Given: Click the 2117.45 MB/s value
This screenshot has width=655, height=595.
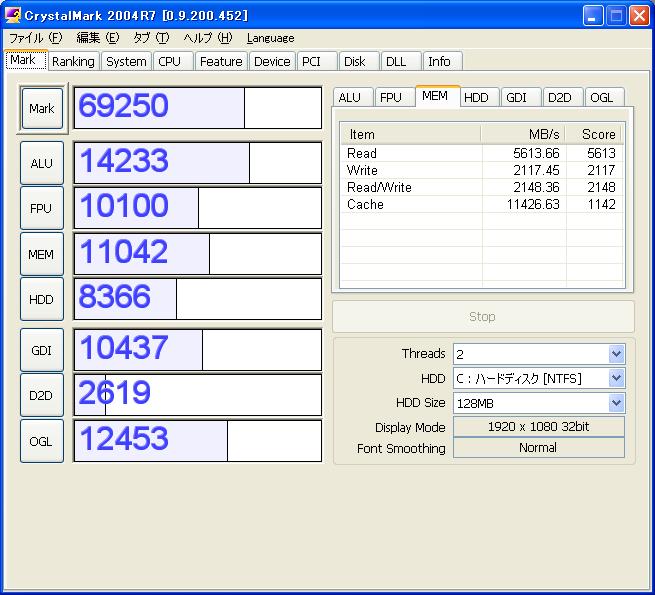Looking at the screenshot, I should (536, 170).
